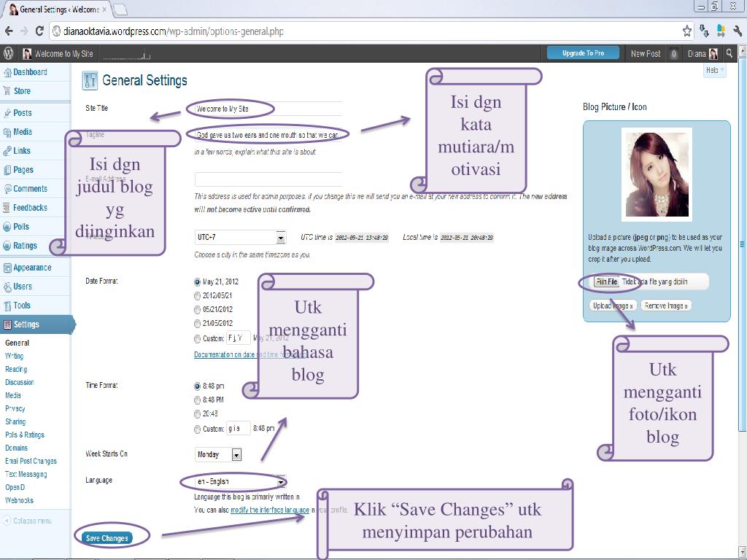This screenshot has width=747, height=560.
Task: Click the Pilih File choose button
Action: pyautogui.click(x=606, y=282)
